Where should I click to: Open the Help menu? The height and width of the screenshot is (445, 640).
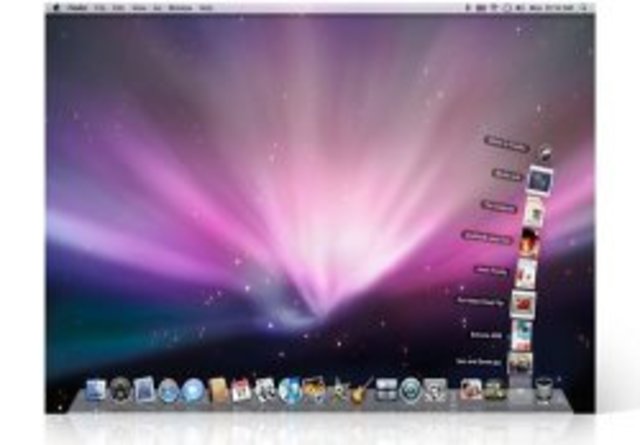click(206, 8)
